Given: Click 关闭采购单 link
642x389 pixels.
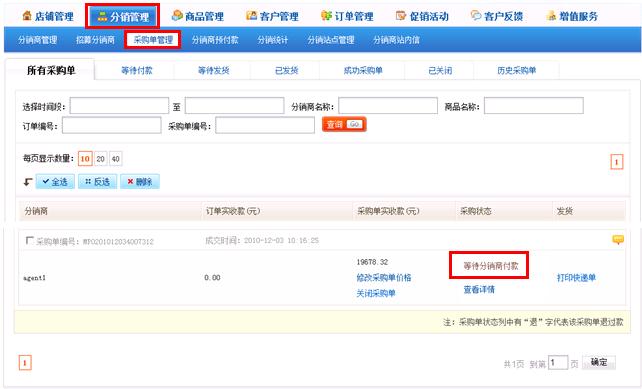Looking at the screenshot, I should click(x=376, y=294).
